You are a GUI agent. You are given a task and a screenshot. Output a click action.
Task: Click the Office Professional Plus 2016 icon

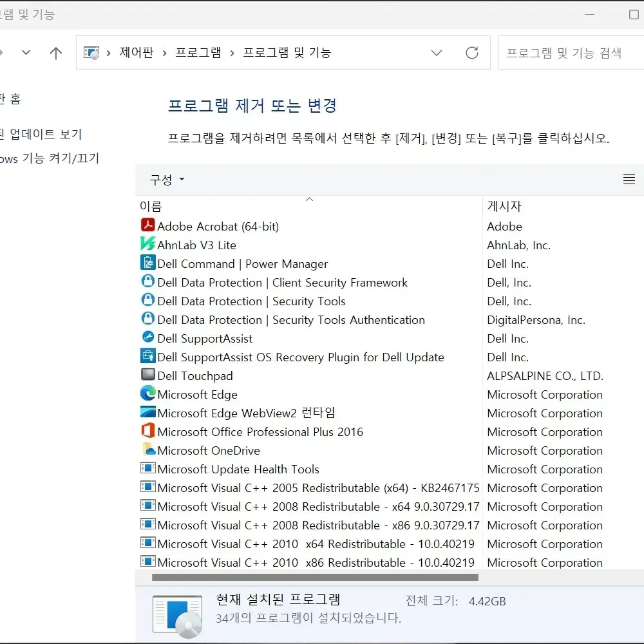point(148,430)
